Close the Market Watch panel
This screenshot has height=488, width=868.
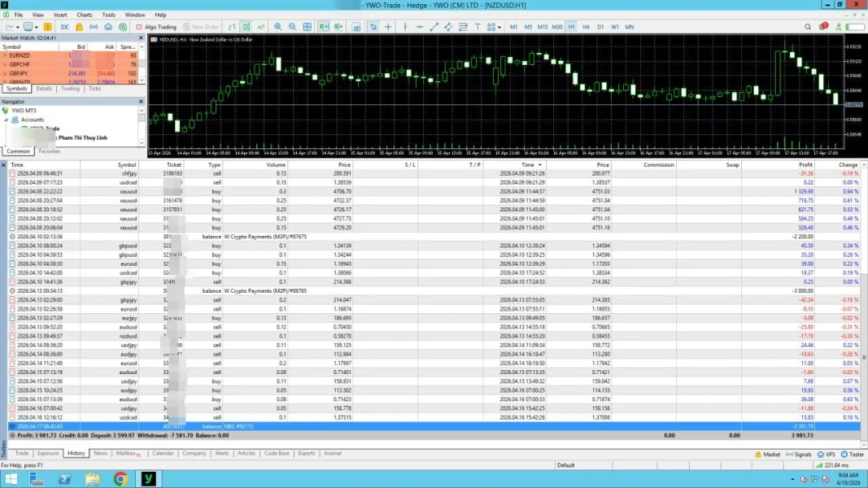coord(141,37)
